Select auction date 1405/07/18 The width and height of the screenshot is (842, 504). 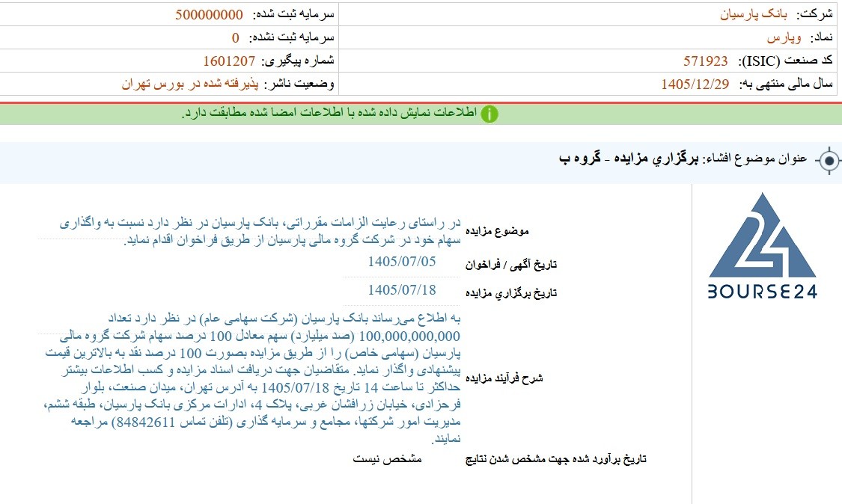click(402, 290)
